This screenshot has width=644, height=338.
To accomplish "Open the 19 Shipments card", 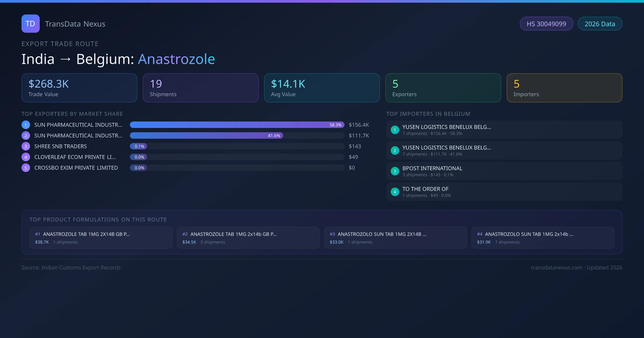I will [200, 88].
